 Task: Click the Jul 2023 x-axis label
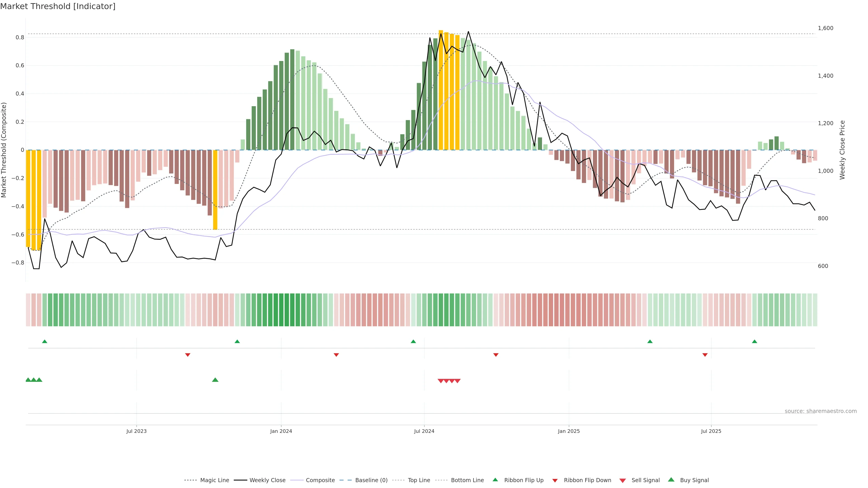tap(137, 431)
